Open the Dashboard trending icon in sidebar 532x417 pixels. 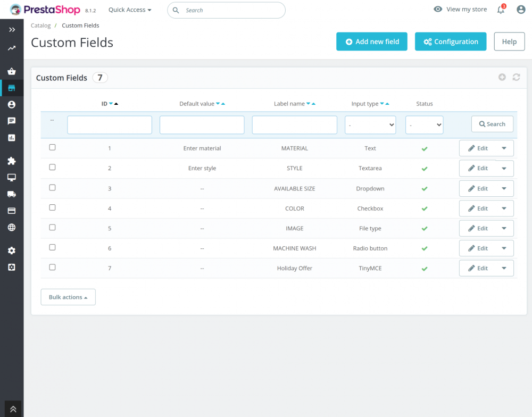click(x=12, y=48)
